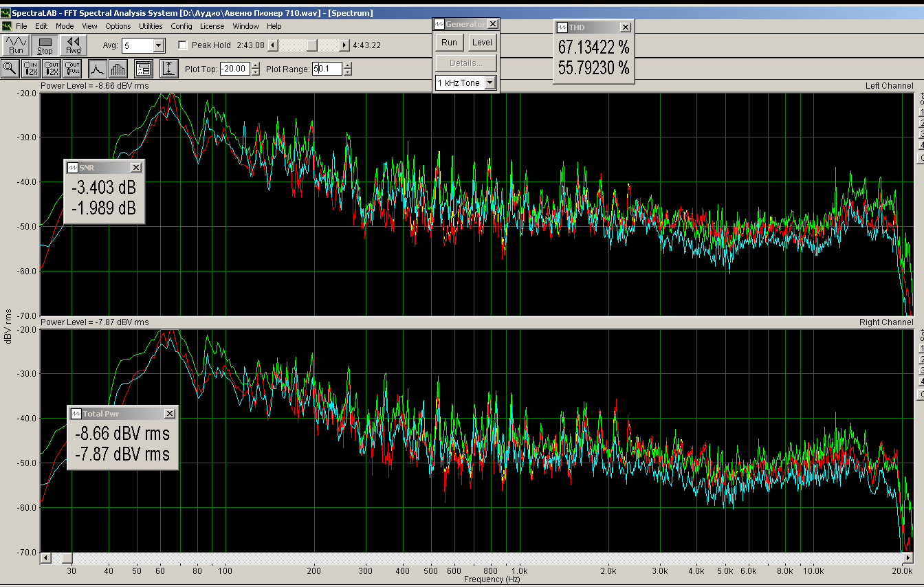Click the Level button in Generator
The width and height of the screenshot is (924, 587).
click(x=482, y=42)
